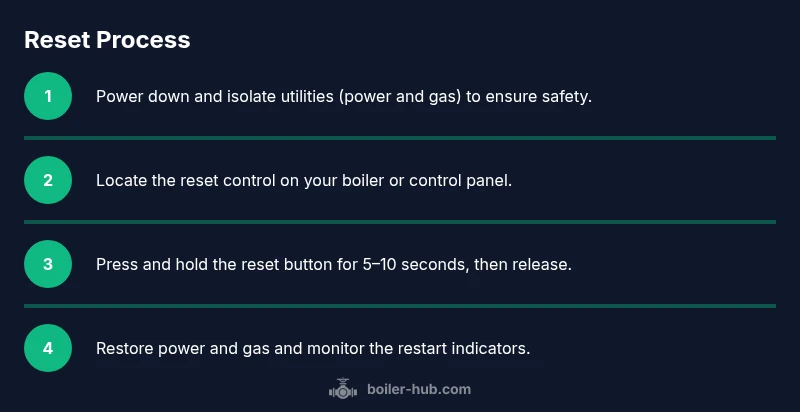Select the number 3 step circle
Screen dimensions: 800x412
pyautogui.click(x=48, y=264)
